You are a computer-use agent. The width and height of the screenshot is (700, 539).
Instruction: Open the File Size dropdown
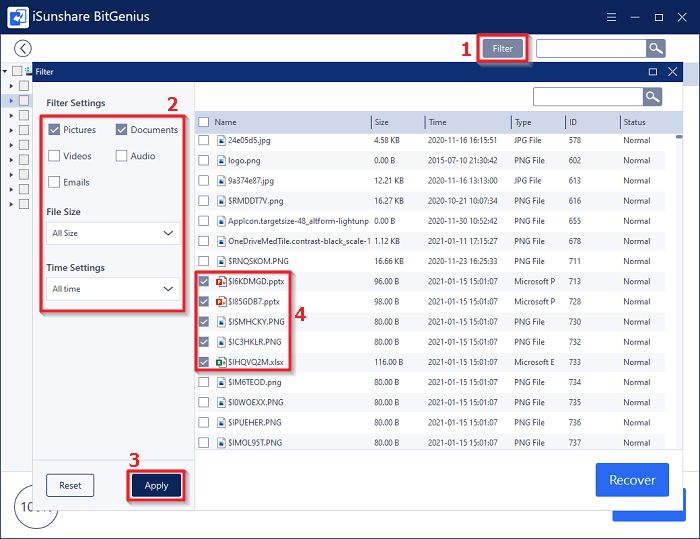(x=113, y=233)
